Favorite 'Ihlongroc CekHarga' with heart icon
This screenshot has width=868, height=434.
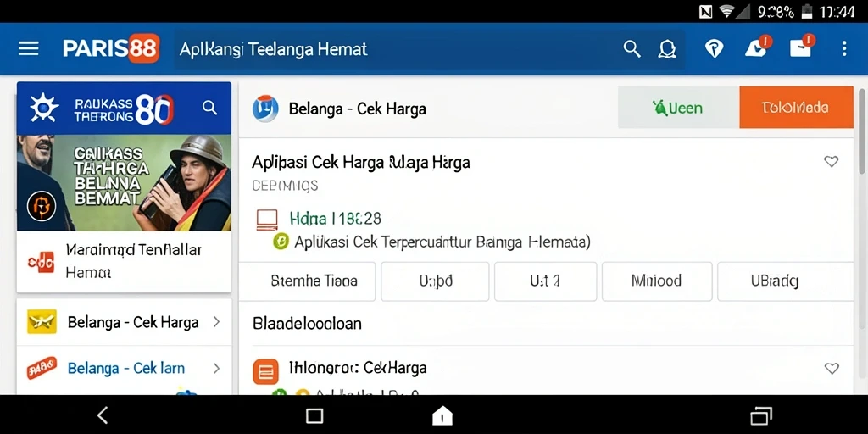(832, 368)
